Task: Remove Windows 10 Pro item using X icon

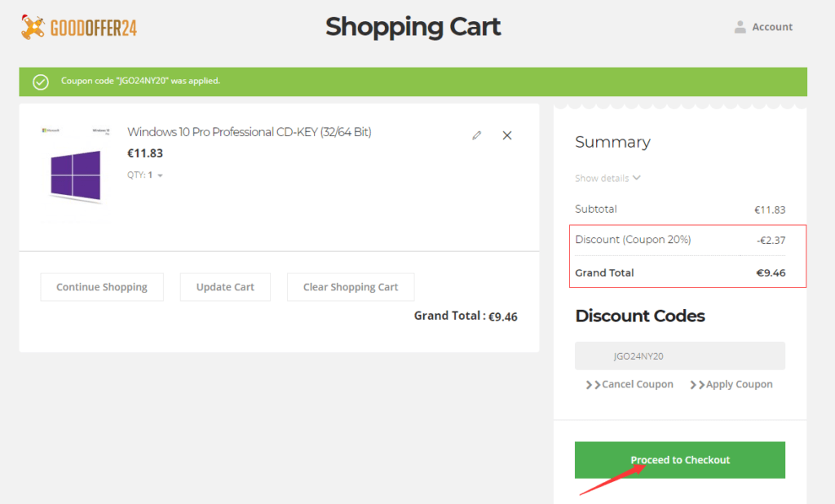Action: tap(507, 135)
